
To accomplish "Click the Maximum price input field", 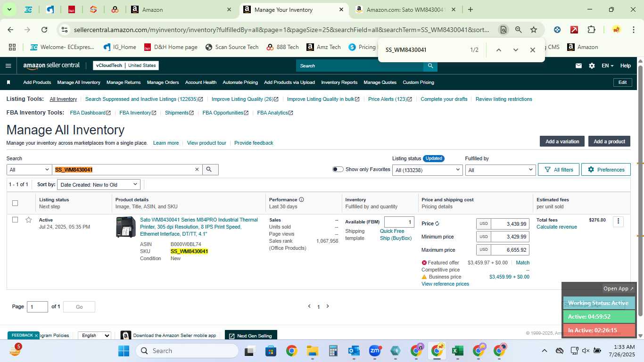I will (509, 250).
